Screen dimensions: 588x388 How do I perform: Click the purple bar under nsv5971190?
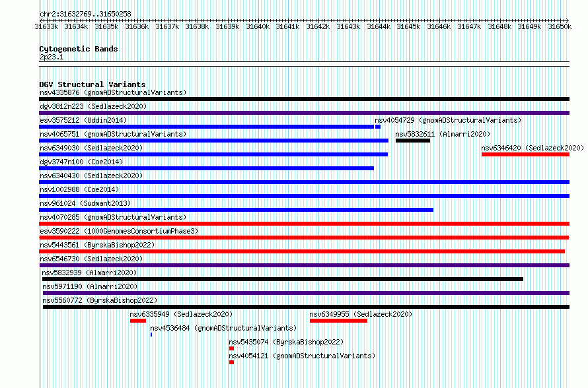pos(306,293)
